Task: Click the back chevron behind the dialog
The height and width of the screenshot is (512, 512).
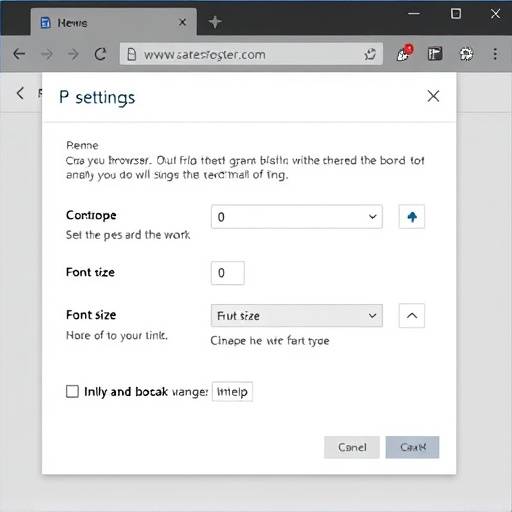Action: (20, 93)
